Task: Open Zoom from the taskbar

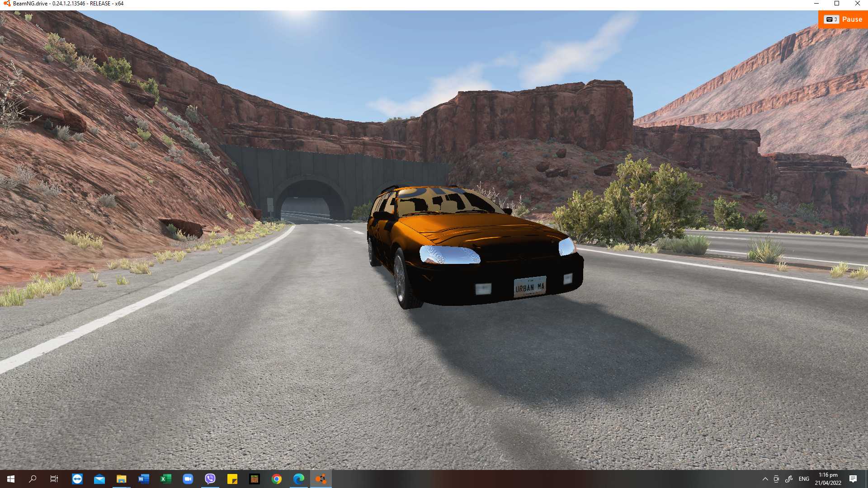Action: (x=188, y=479)
